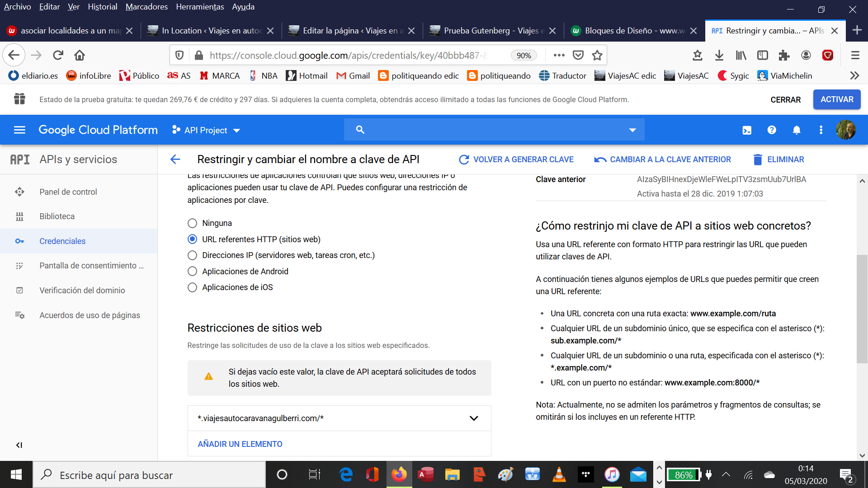Open the help question mark icon
This screenshot has width=868, height=488.
[772, 130]
